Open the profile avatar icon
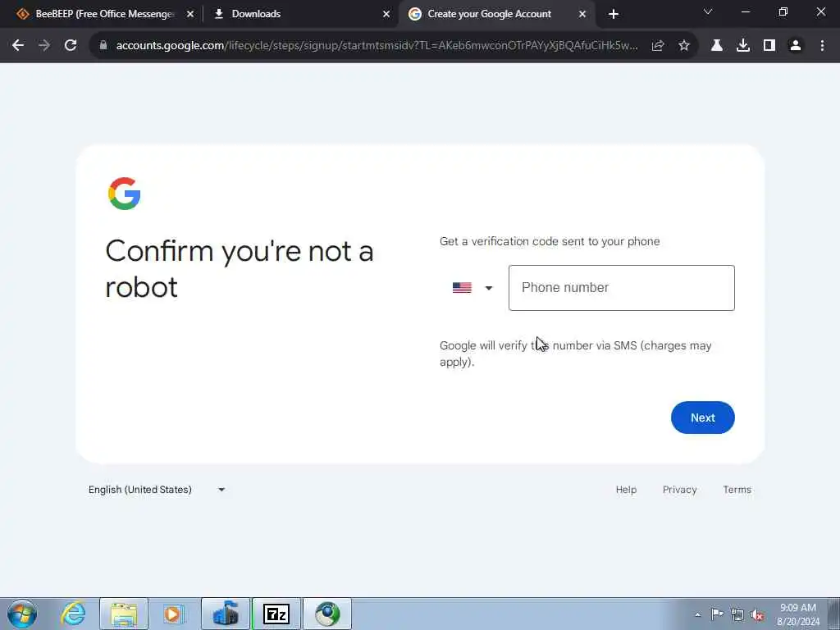This screenshot has width=840, height=630. 796,46
